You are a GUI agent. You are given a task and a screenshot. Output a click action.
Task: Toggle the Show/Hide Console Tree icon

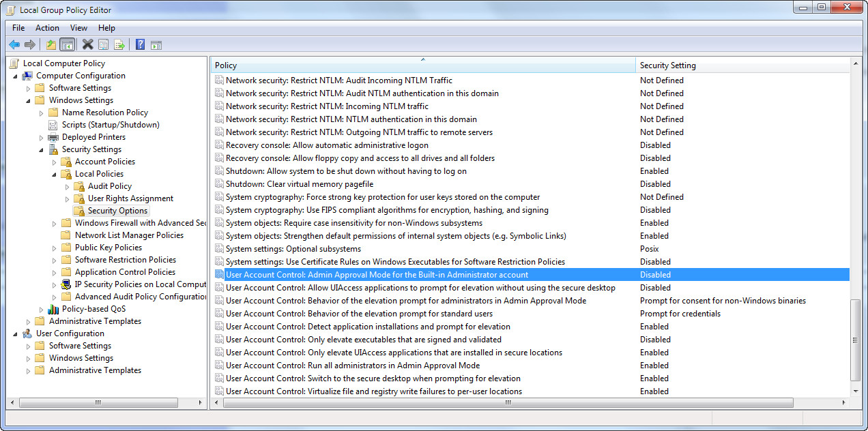[67, 45]
